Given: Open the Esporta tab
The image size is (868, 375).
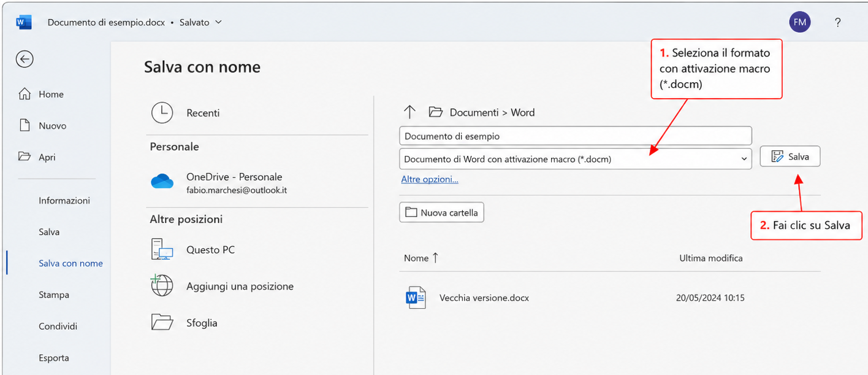Looking at the screenshot, I should (54, 357).
